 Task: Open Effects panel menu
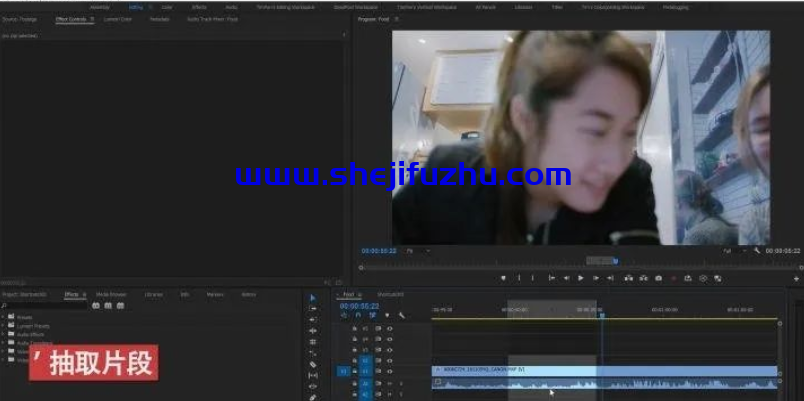point(84,294)
